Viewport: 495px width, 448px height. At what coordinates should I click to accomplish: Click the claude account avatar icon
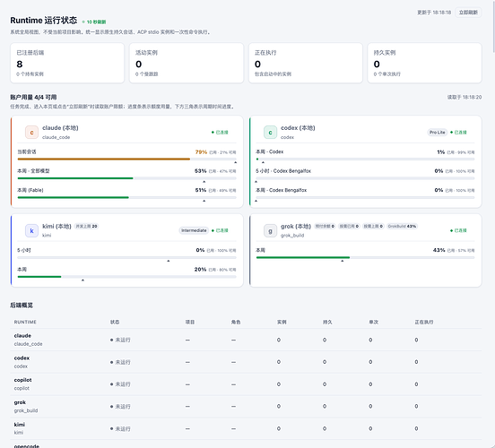[31, 133]
